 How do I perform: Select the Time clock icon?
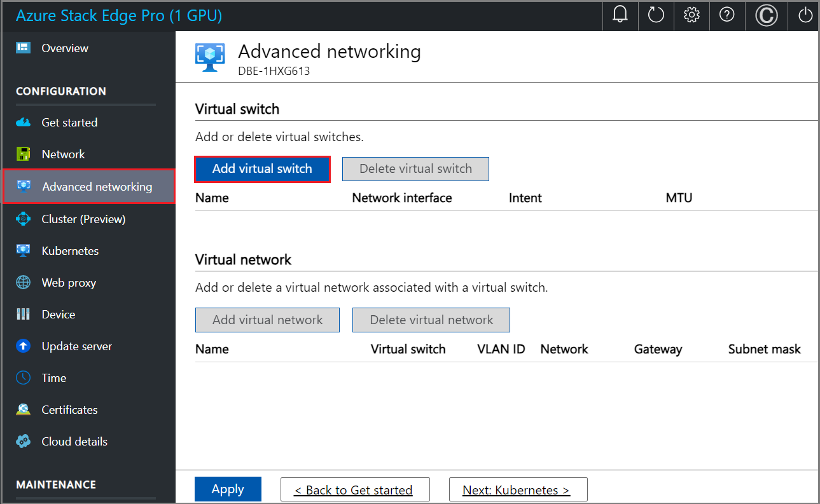25,378
